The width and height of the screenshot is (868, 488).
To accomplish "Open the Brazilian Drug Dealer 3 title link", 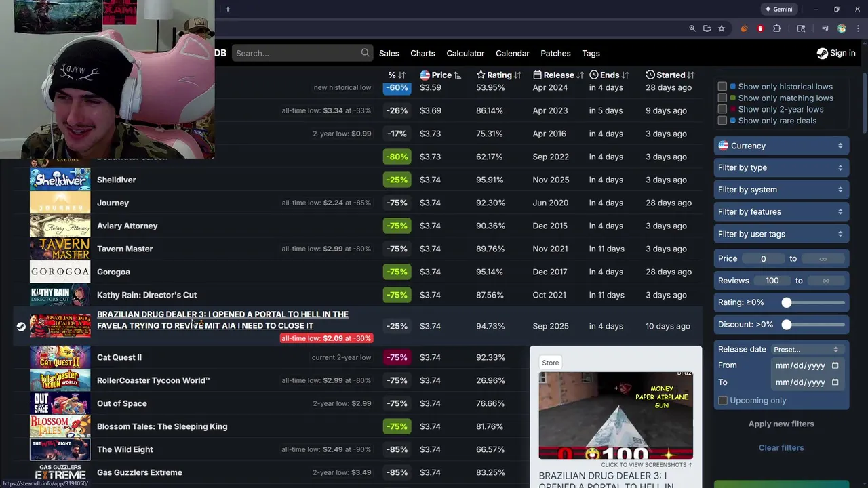I will tap(222, 320).
